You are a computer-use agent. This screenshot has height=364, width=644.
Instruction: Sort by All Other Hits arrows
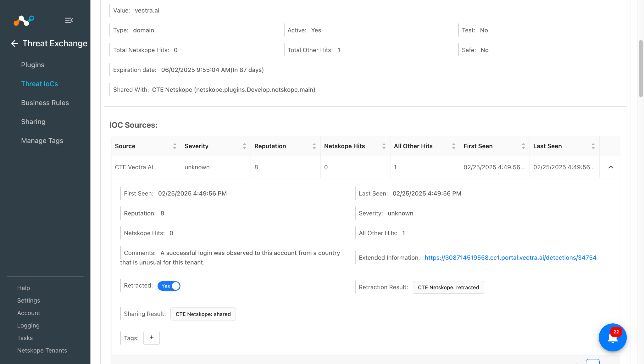click(454, 146)
